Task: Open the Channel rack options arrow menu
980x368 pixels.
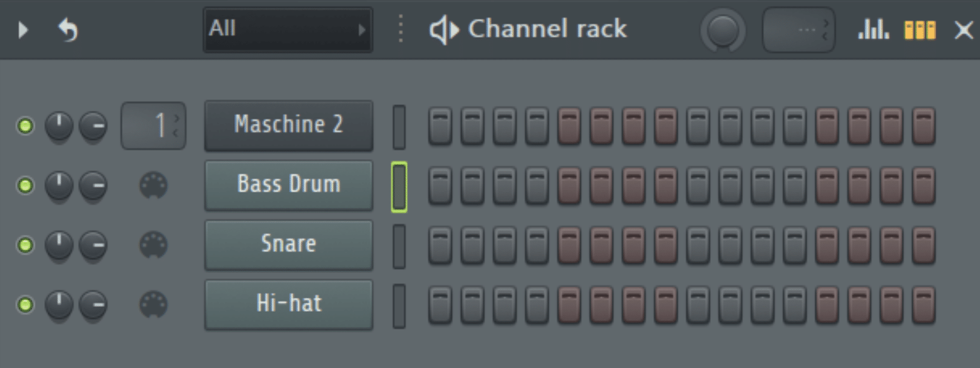Action: click(23, 29)
